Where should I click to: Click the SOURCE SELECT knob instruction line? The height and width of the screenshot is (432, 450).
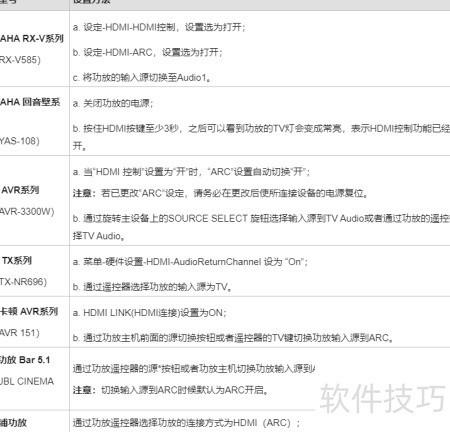coord(261,227)
